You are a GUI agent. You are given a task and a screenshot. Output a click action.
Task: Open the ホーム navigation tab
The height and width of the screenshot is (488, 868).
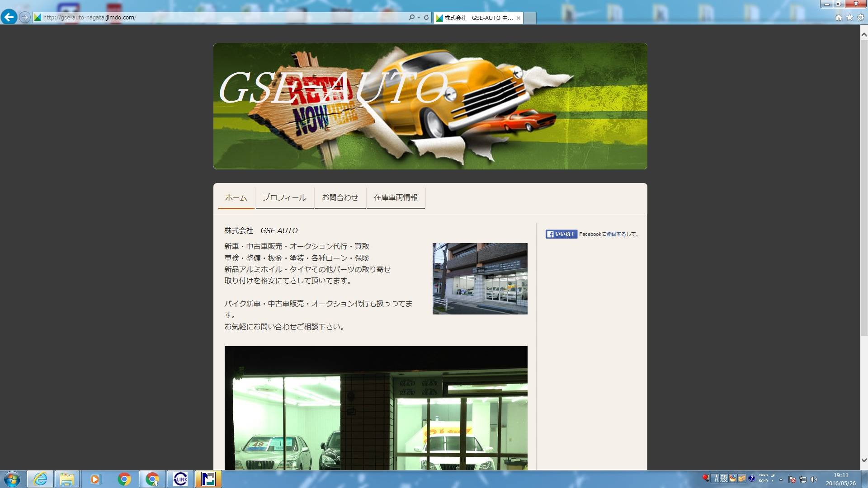(236, 198)
